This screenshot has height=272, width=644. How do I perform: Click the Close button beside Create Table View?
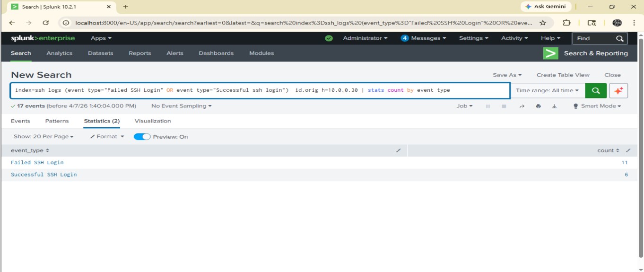612,75
